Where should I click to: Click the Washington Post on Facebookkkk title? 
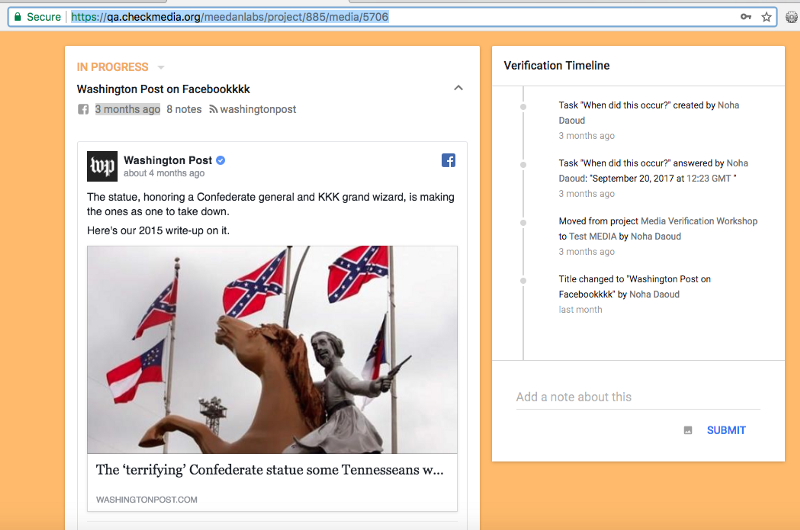pyautogui.click(x=163, y=89)
